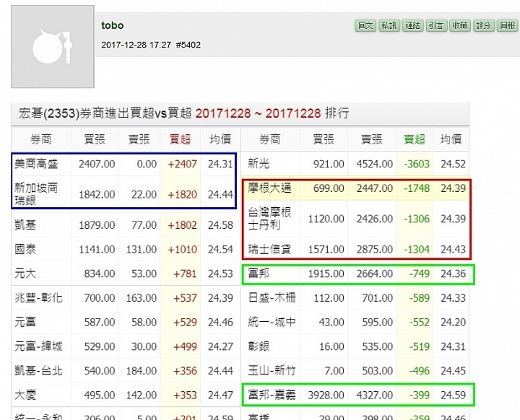This screenshot has width=520, height=420.
Task: Click the 兆豐-彰化 broker name
Action: point(38,297)
